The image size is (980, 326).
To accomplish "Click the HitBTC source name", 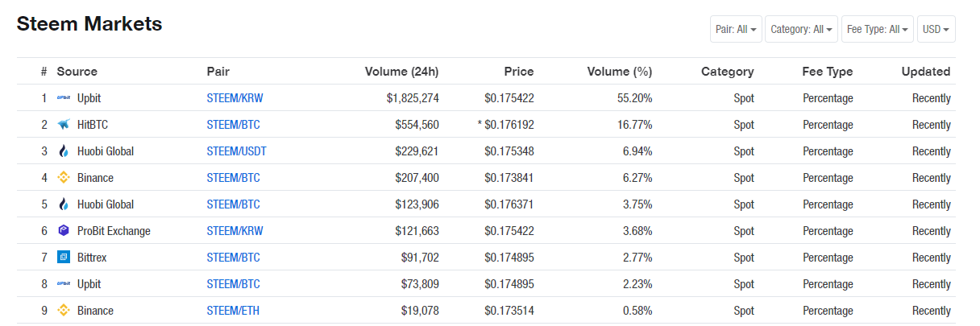I will point(93,125).
